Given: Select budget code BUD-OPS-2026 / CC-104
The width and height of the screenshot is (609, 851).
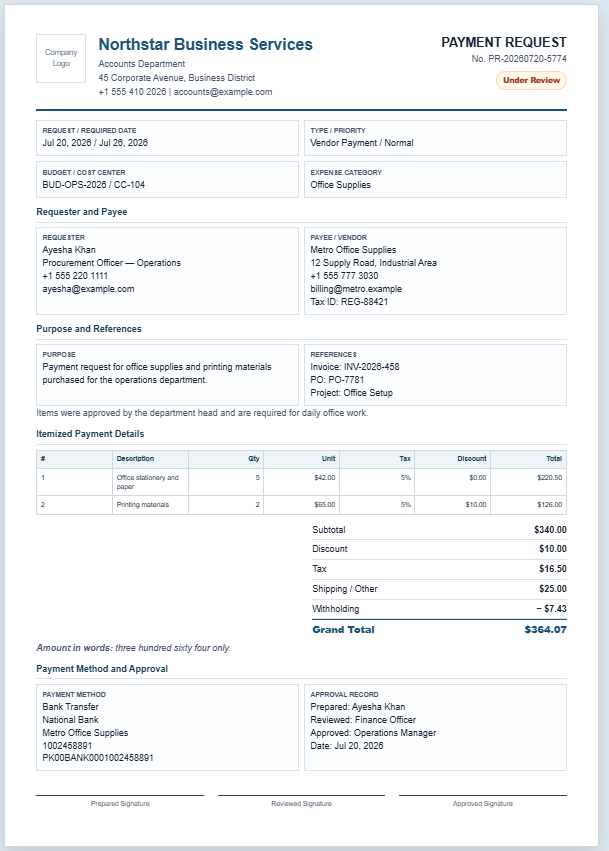Looking at the screenshot, I should (x=93, y=185).
